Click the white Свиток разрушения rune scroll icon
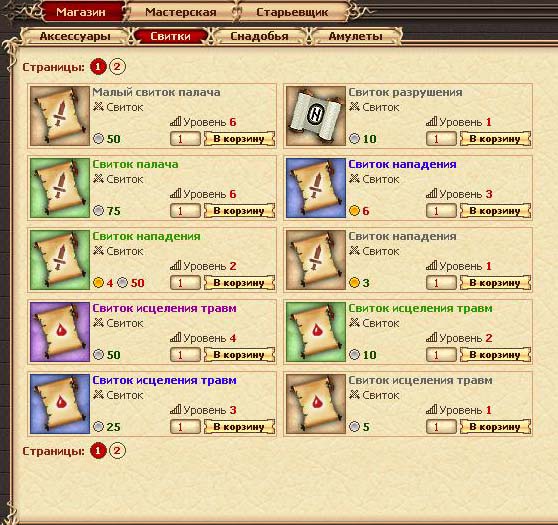 316,116
